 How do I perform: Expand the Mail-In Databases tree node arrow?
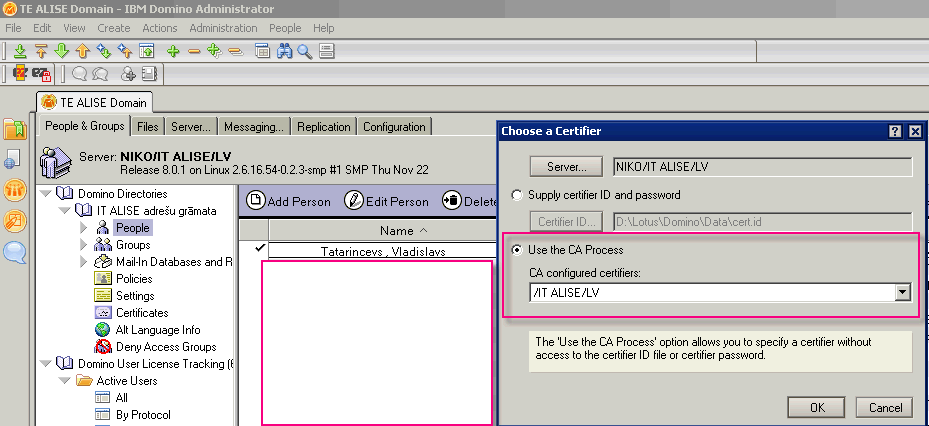point(83,262)
